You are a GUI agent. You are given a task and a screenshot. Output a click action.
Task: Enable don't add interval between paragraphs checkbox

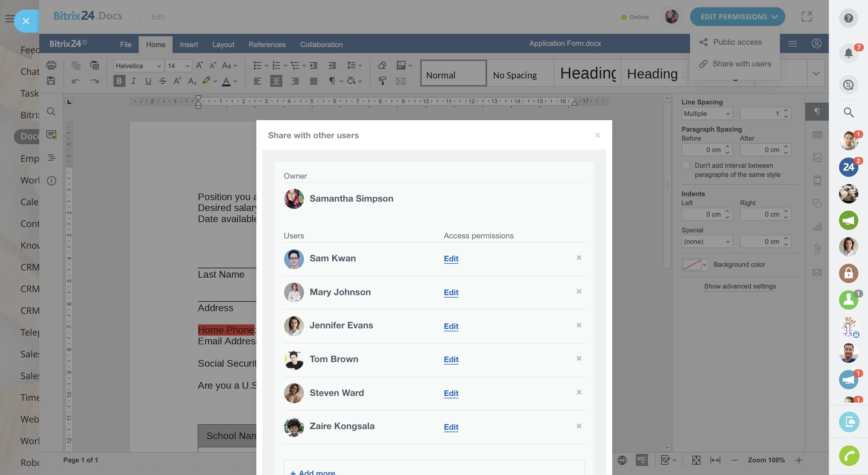pyautogui.click(x=686, y=165)
